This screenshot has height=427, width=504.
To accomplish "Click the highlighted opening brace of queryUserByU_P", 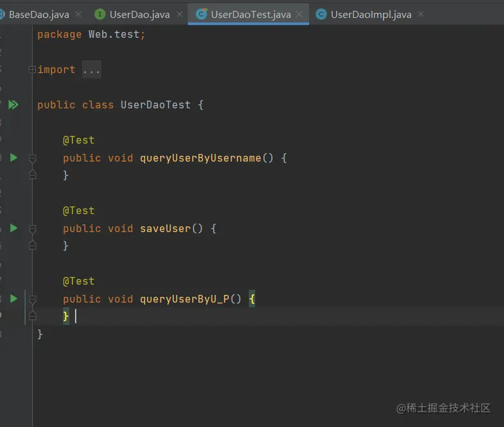I will point(252,299).
